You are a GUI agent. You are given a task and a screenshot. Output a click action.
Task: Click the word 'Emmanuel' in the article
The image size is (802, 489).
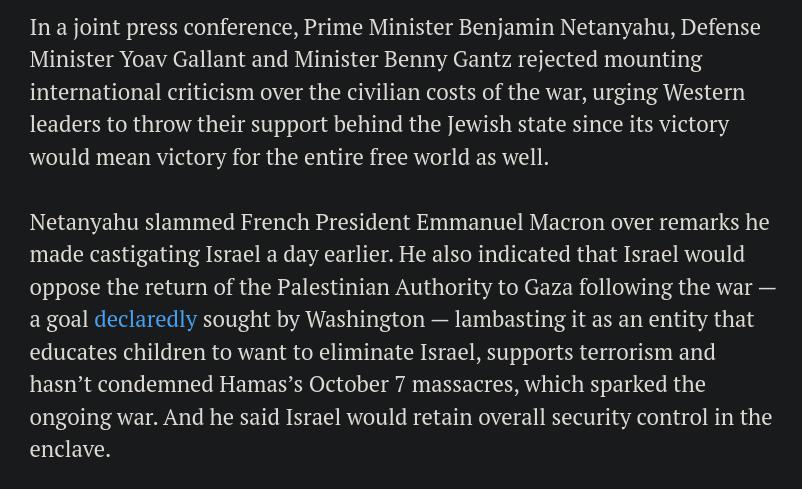click(x=470, y=223)
